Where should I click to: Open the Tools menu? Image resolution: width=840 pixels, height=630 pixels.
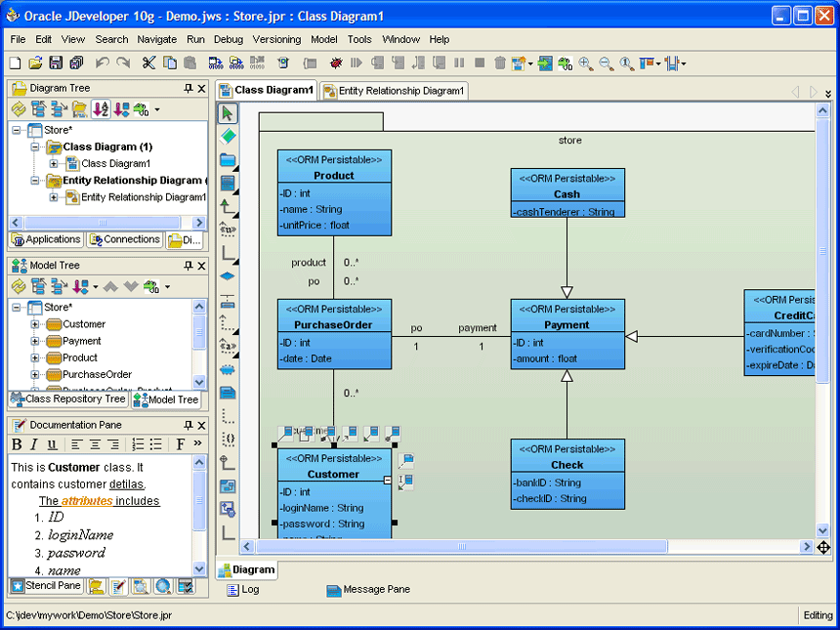[358, 39]
